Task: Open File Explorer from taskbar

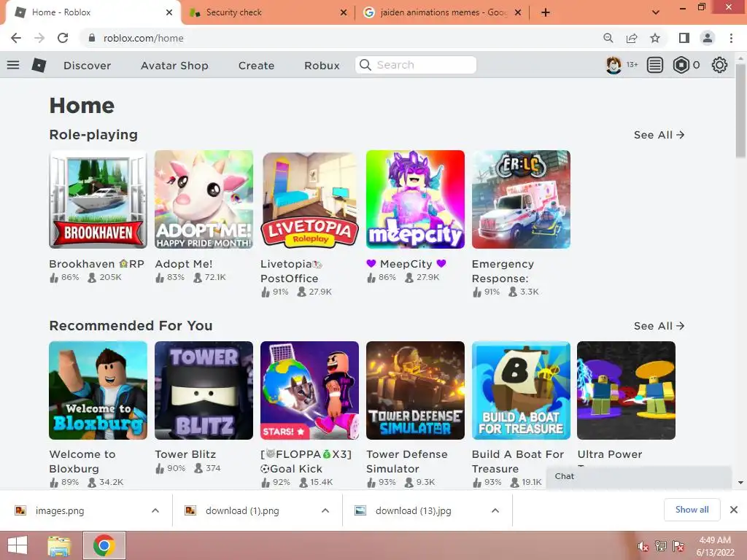Action: (59, 545)
